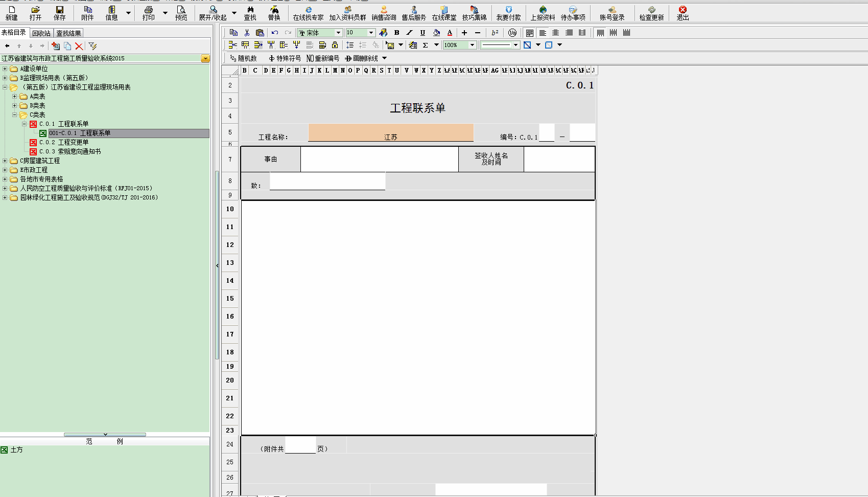Click the 保存 (Save) toolbar icon
868x497 pixels.
pyautogui.click(x=60, y=13)
